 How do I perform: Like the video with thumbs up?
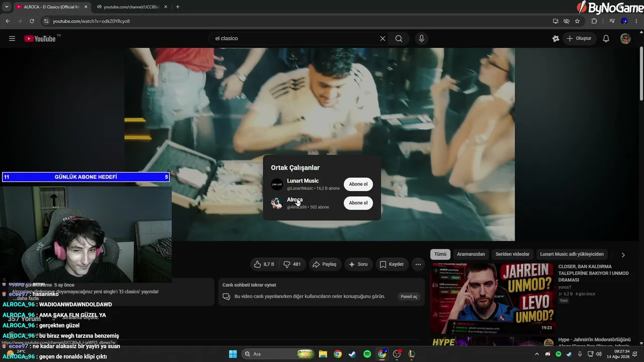pos(265,264)
